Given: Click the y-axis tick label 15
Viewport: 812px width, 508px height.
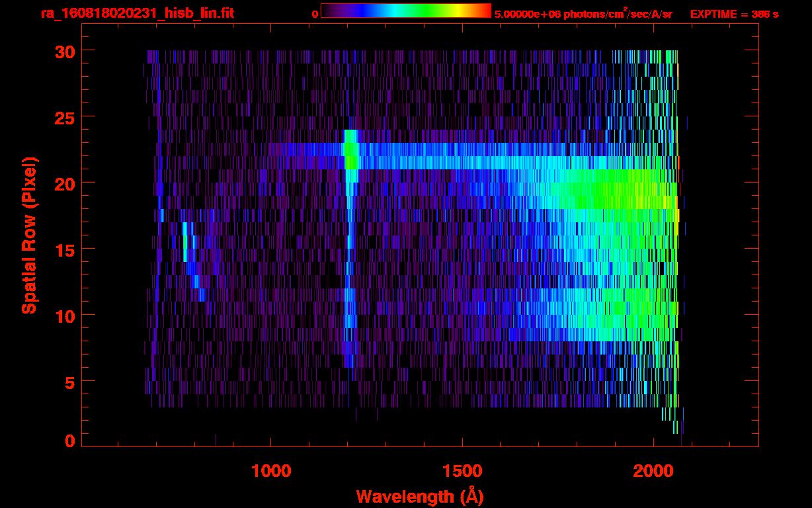Looking at the screenshot, I should (x=63, y=249).
